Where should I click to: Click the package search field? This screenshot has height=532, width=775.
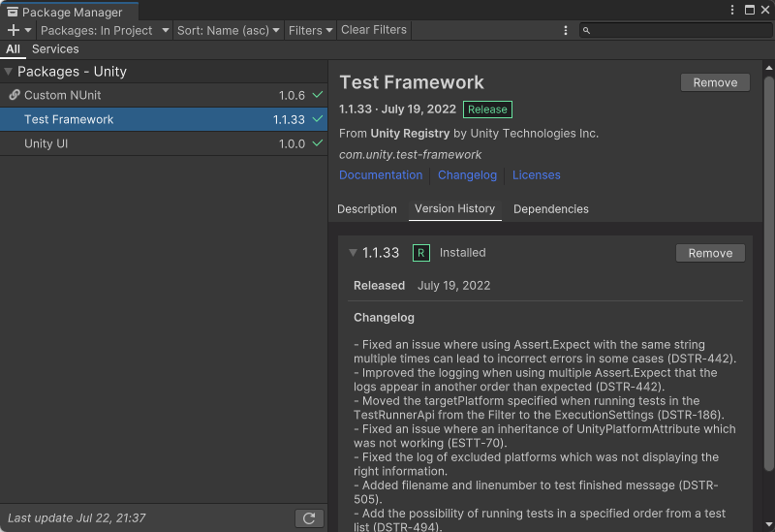coord(678,30)
